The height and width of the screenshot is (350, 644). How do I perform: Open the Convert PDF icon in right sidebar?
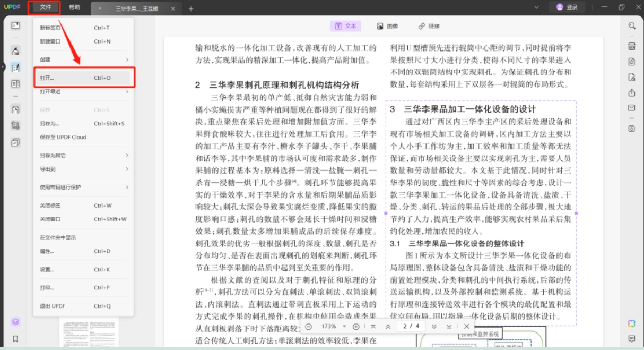tap(631, 62)
